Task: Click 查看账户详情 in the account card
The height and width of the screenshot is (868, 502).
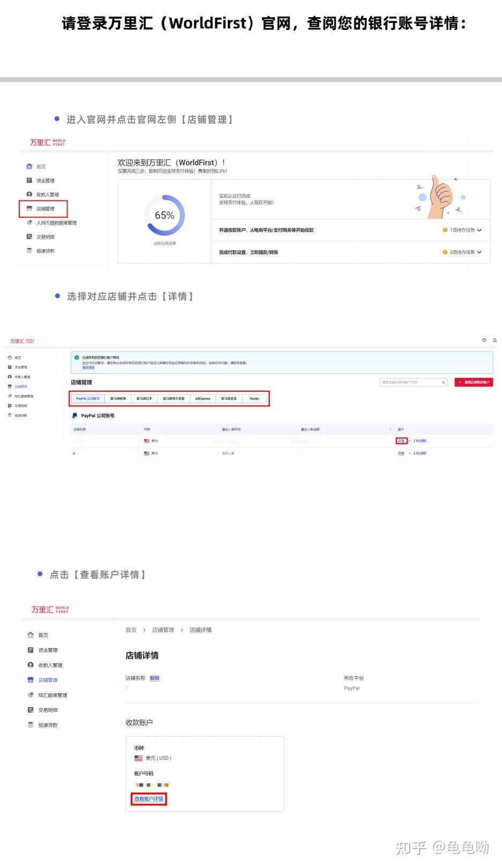Action: click(x=149, y=799)
